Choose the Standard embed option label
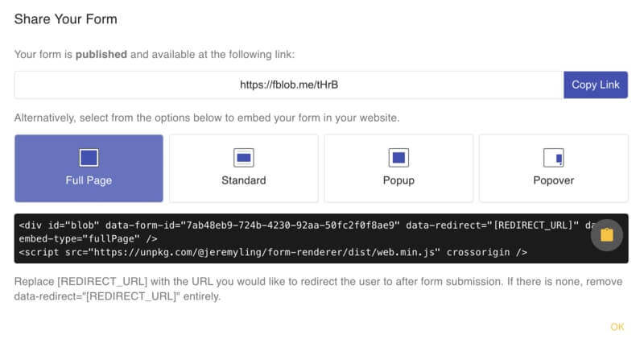 point(243,180)
